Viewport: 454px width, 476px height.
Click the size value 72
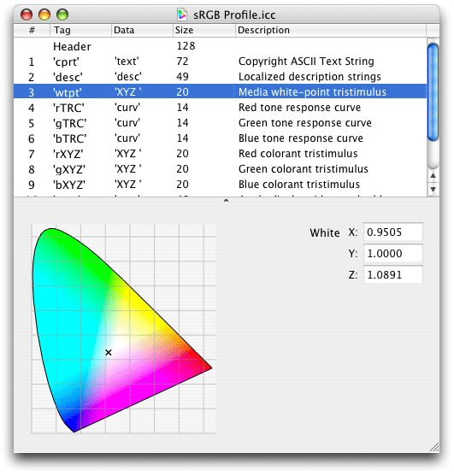point(182,62)
